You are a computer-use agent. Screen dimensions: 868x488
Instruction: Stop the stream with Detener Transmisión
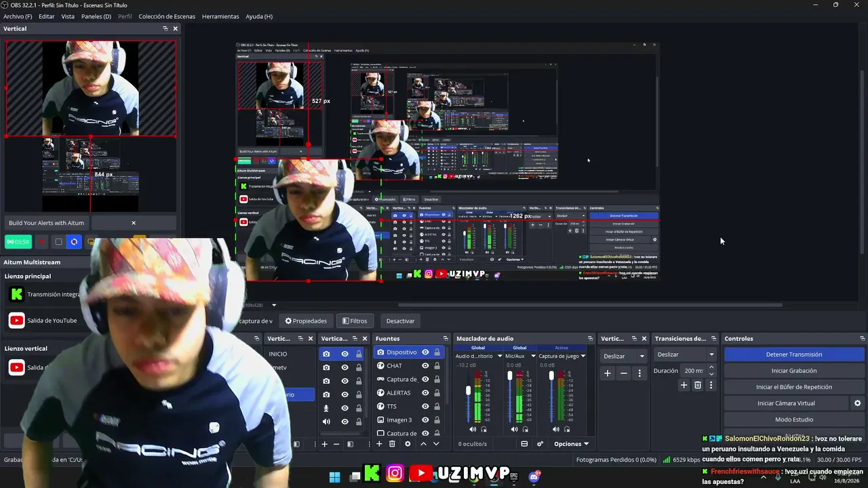[x=794, y=354]
